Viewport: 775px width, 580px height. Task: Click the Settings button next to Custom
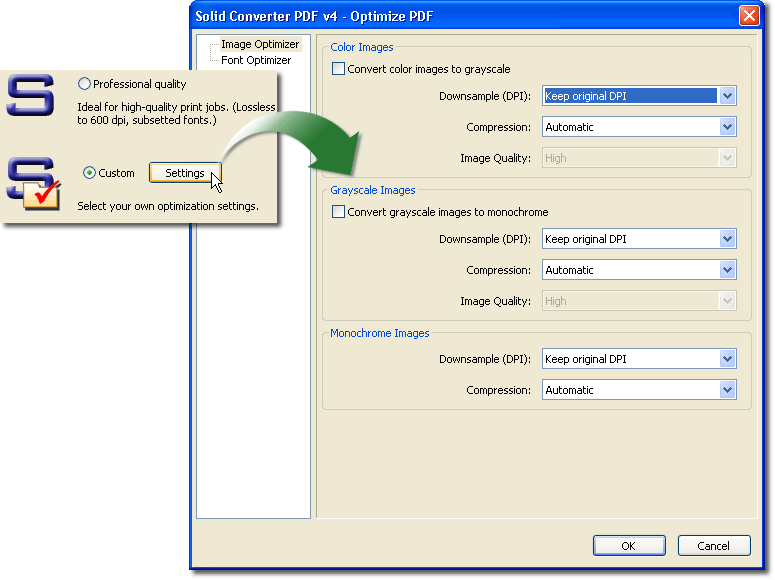tap(185, 173)
